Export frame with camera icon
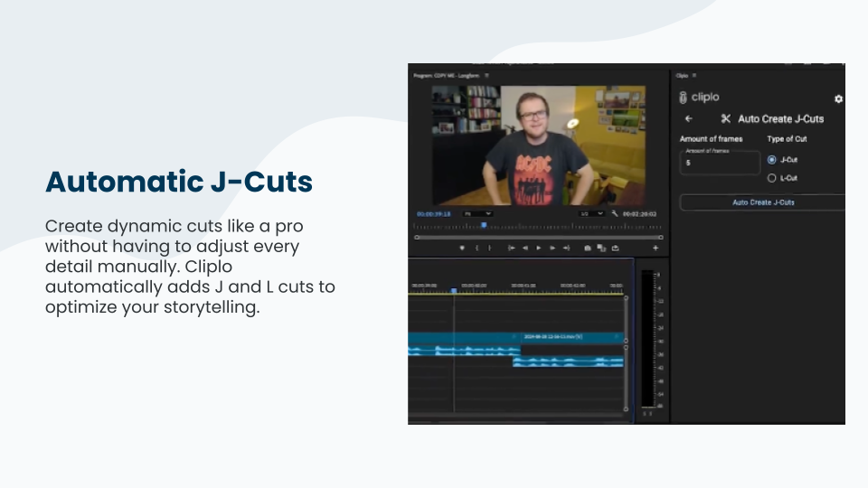868x488 pixels. (x=588, y=249)
